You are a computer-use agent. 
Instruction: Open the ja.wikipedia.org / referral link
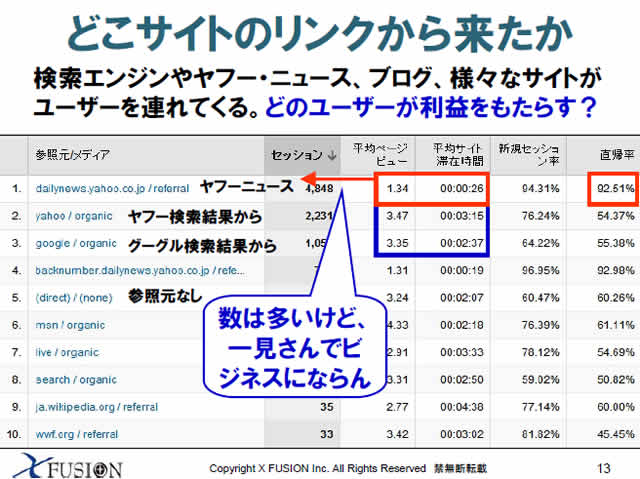[x=97, y=407]
